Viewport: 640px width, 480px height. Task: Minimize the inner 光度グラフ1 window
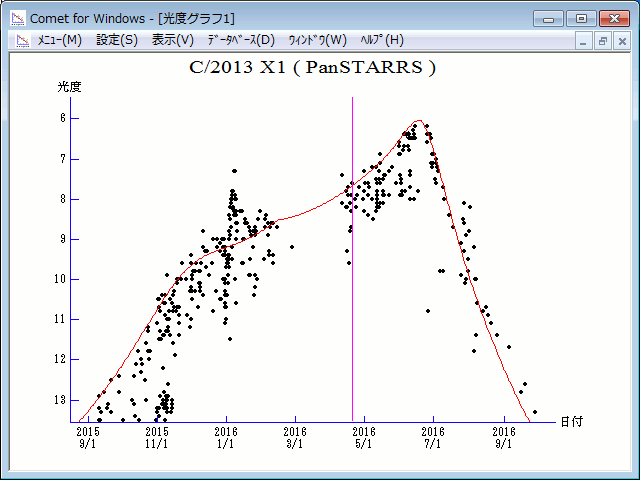coord(583,41)
